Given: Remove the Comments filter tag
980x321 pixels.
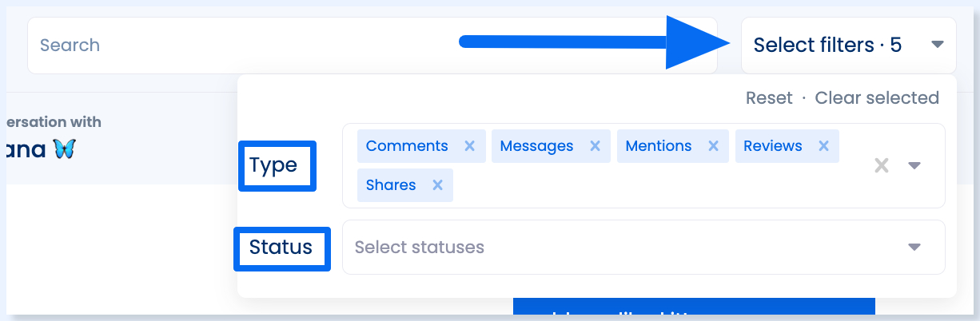Looking at the screenshot, I should click(x=470, y=146).
